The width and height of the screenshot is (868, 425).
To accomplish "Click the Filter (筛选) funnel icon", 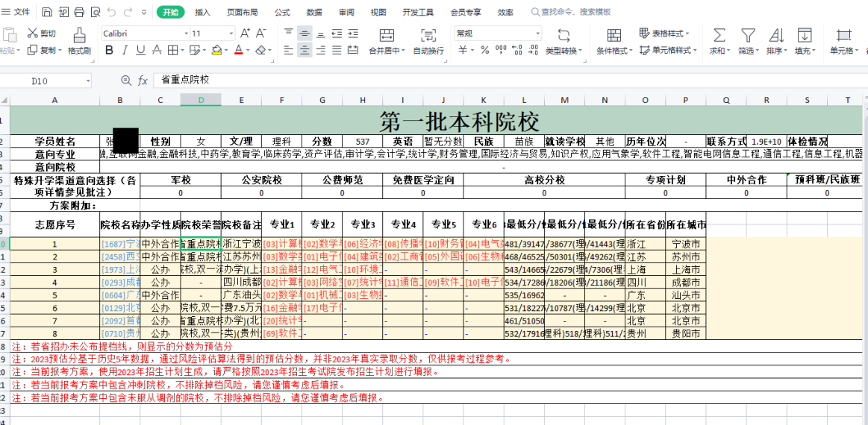I will [748, 36].
